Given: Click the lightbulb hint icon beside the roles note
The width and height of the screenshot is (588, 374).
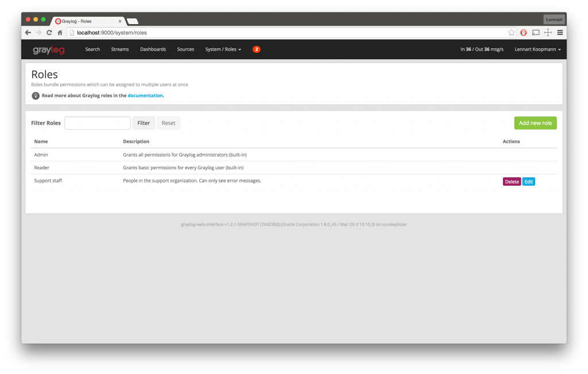Looking at the screenshot, I should (x=35, y=96).
